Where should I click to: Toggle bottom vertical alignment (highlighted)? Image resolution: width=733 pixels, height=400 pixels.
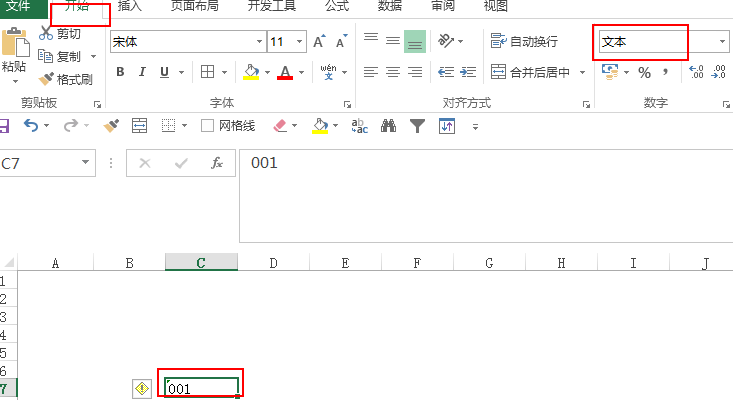tap(415, 41)
